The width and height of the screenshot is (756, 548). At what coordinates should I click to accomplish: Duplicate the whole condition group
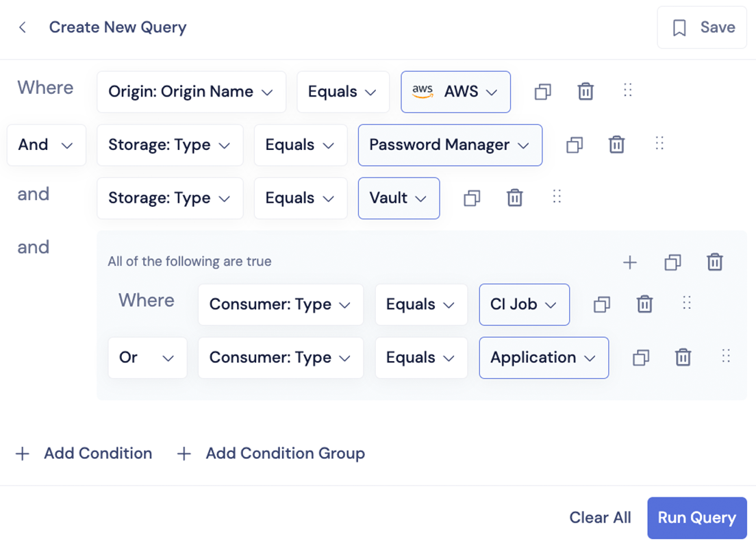point(672,262)
